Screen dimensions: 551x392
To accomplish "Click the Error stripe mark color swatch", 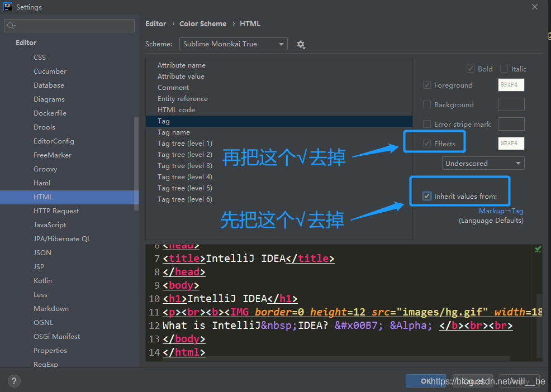I will click(x=511, y=124).
